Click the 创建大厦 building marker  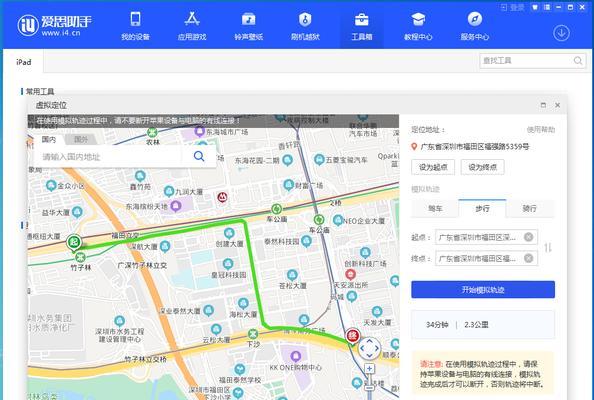[229, 233]
